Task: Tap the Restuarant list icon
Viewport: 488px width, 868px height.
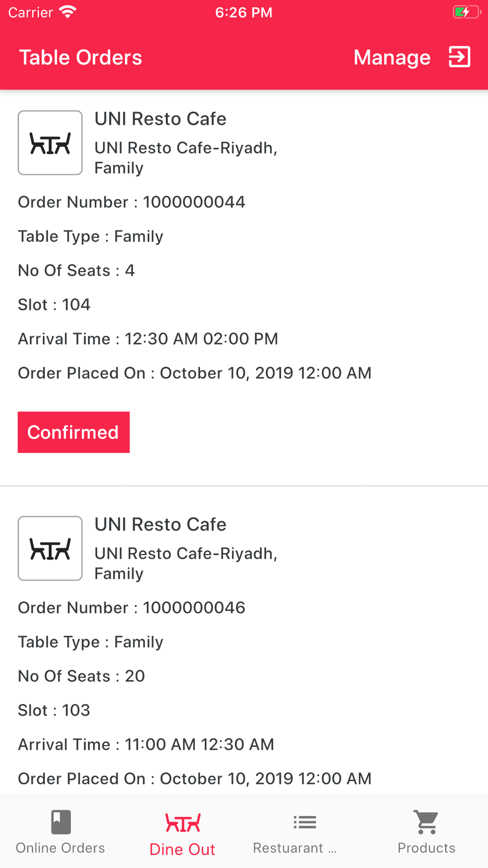Action: [305, 822]
